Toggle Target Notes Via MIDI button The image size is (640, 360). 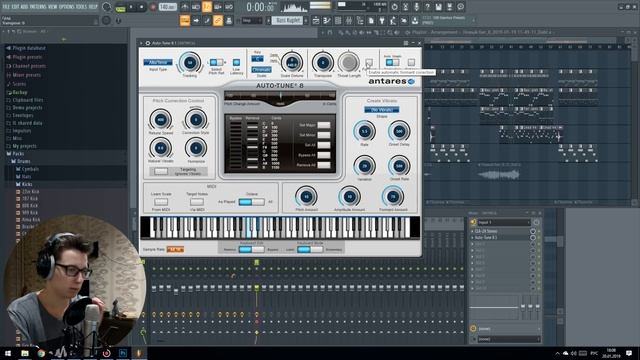[x=196, y=202]
